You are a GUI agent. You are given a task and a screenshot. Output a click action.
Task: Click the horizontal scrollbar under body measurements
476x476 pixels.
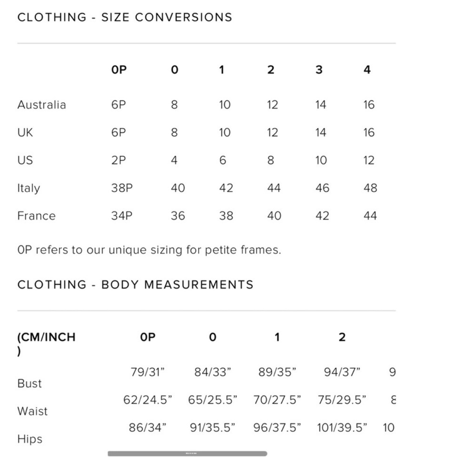[x=187, y=453]
